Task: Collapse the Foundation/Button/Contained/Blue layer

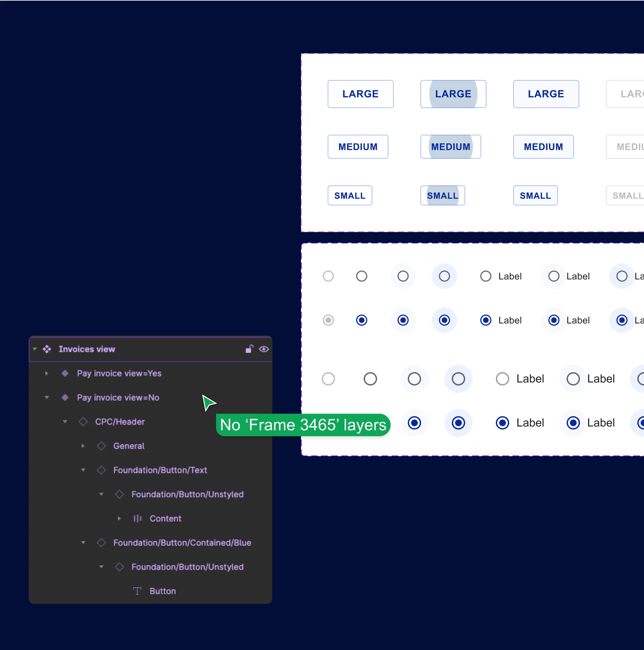Action: (83, 543)
